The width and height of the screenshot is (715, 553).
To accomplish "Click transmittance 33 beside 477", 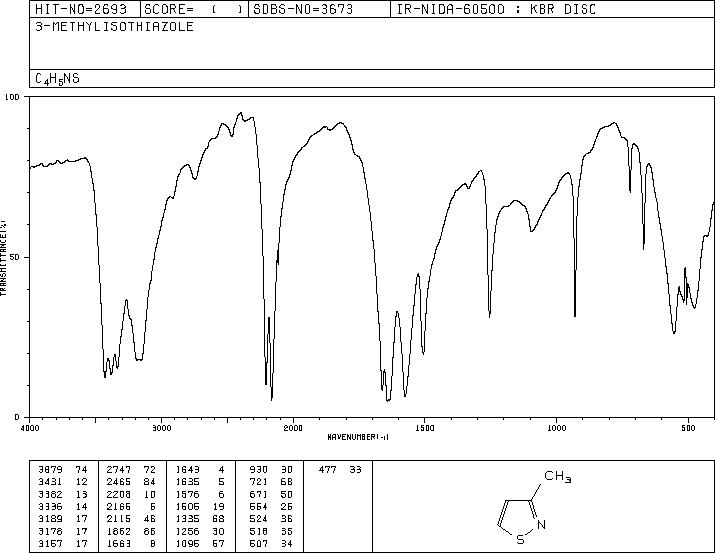I will tap(355, 470).
